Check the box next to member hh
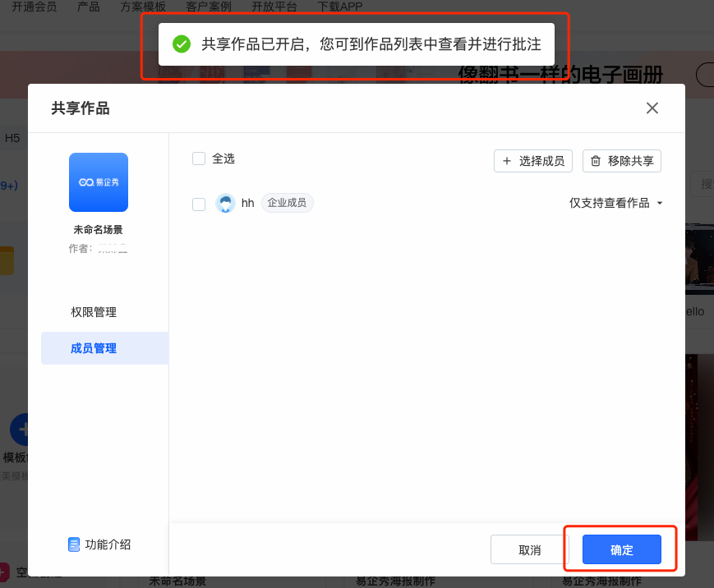Screen dimensions: 714x588 [199, 204]
